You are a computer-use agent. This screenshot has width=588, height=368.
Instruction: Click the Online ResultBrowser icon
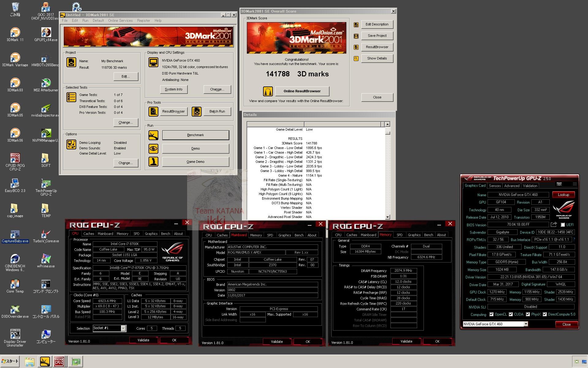[268, 91]
